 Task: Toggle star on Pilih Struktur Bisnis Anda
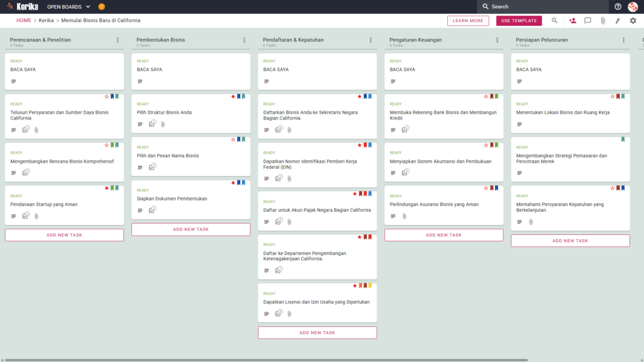pyautogui.click(x=233, y=96)
